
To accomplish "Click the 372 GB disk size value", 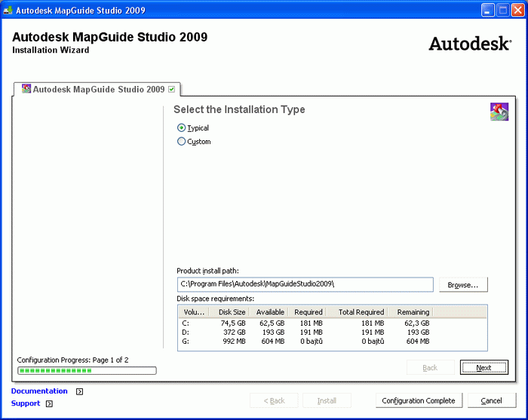I will pos(235,333).
